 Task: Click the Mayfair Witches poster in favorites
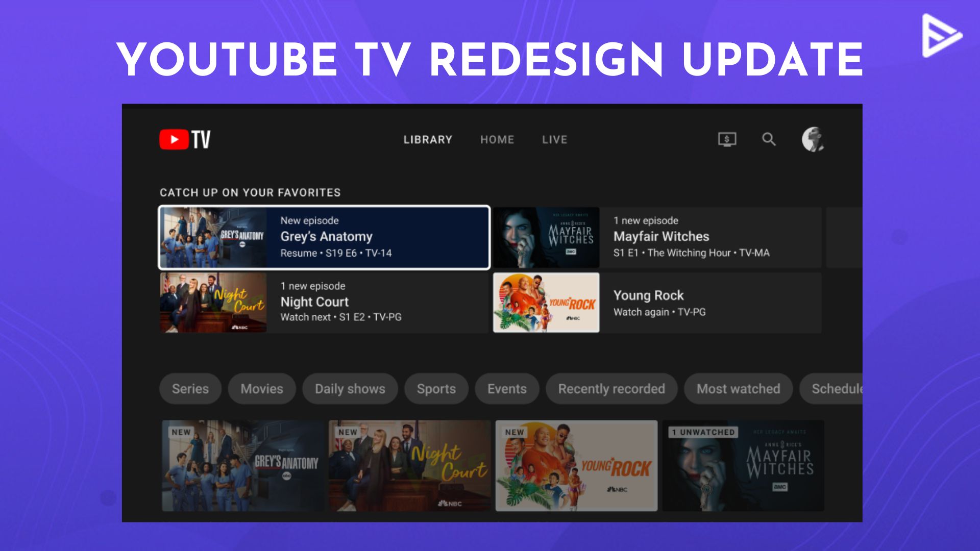546,237
